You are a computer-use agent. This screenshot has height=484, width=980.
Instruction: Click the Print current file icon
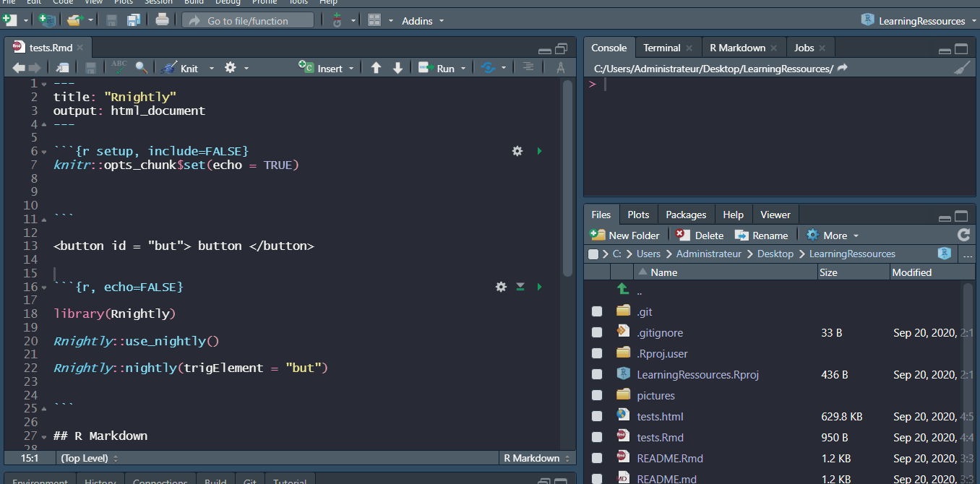tap(162, 20)
